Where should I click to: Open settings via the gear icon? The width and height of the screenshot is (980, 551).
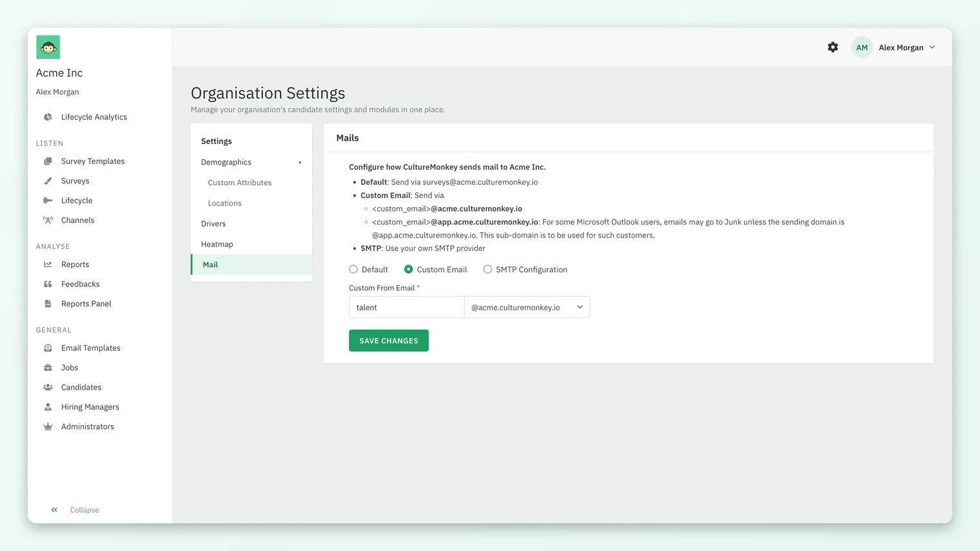coord(833,47)
